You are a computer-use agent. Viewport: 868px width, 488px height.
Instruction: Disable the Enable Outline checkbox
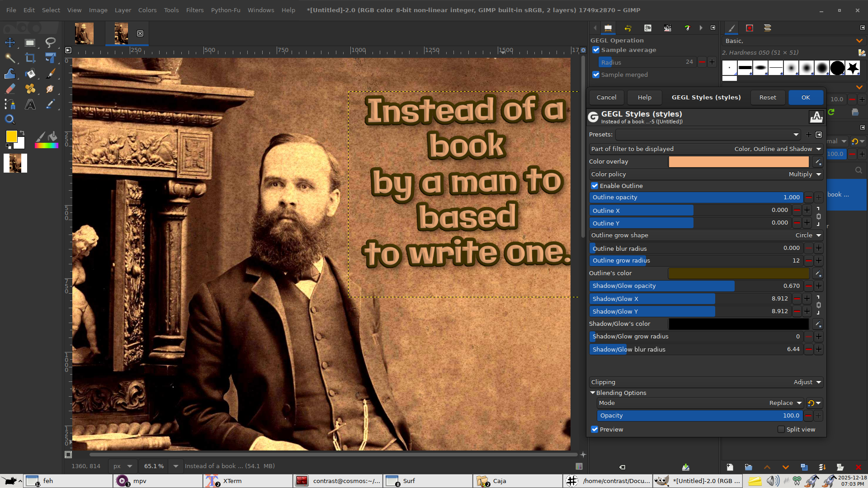click(595, 186)
